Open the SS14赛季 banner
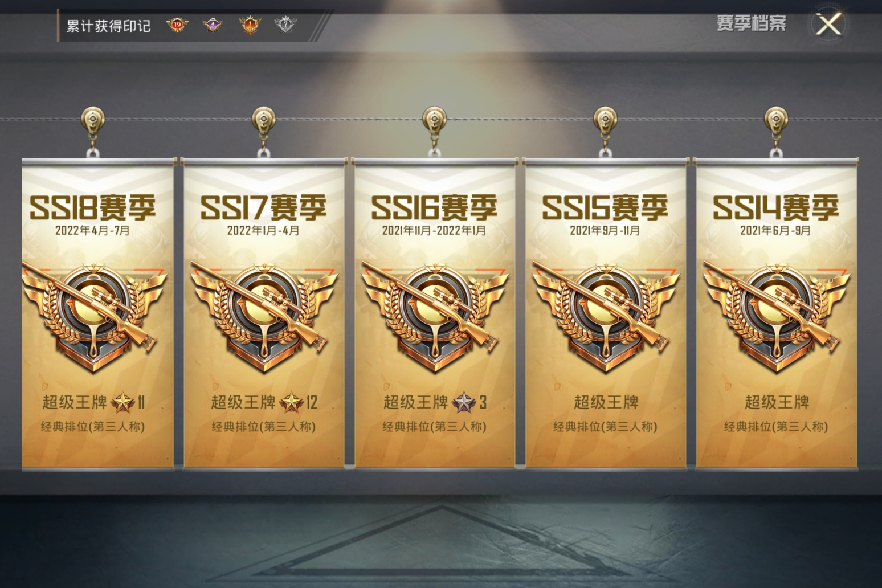882x588 pixels. pos(776,313)
